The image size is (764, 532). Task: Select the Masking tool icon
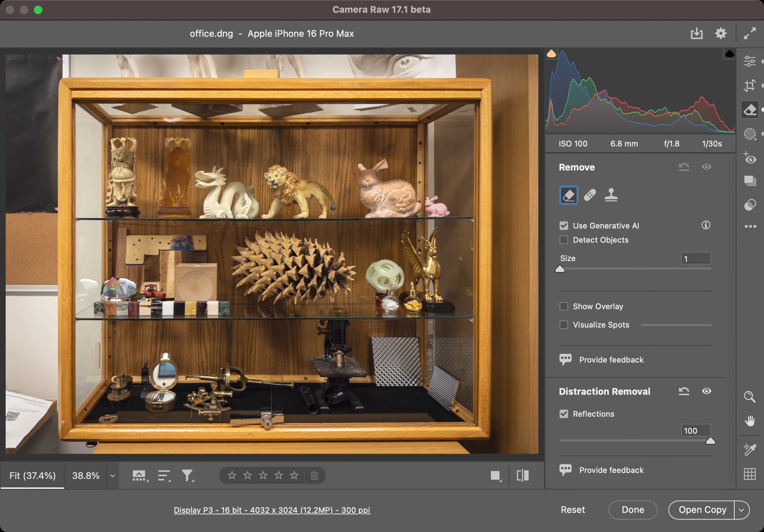click(x=749, y=134)
